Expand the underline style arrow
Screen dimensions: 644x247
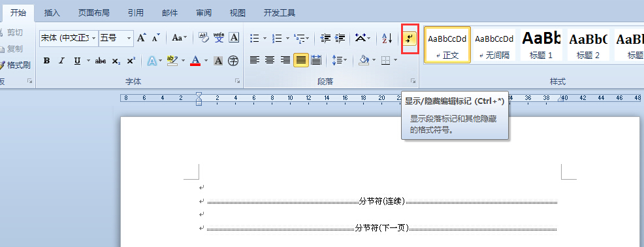tap(88, 61)
